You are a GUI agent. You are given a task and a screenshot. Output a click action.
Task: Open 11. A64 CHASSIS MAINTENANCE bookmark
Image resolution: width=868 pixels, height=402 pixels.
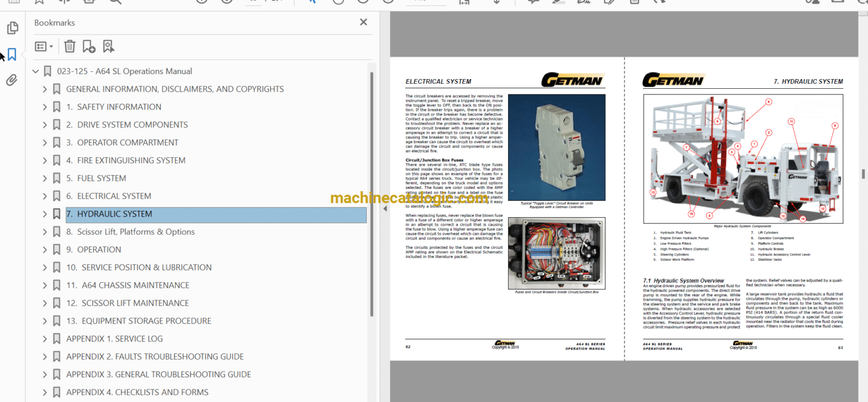point(128,286)
